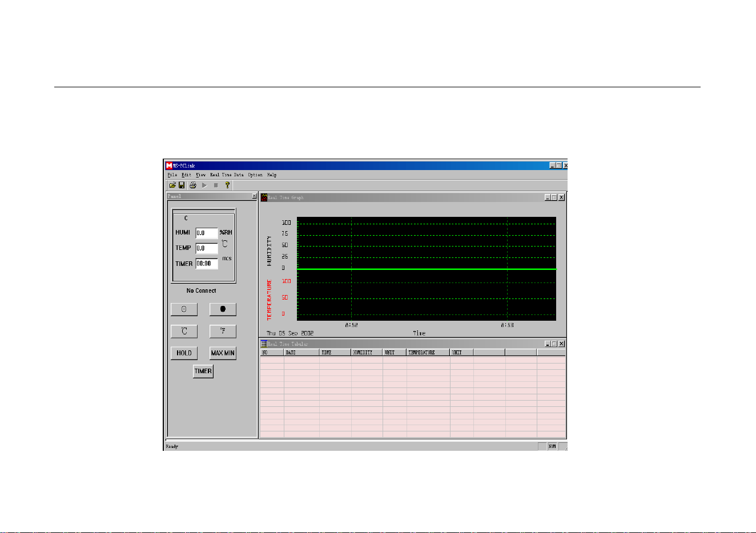The height and width of the screenshot is (533, 756).
Task: Close the Panel pane with its X
Action: coord(254,196)
